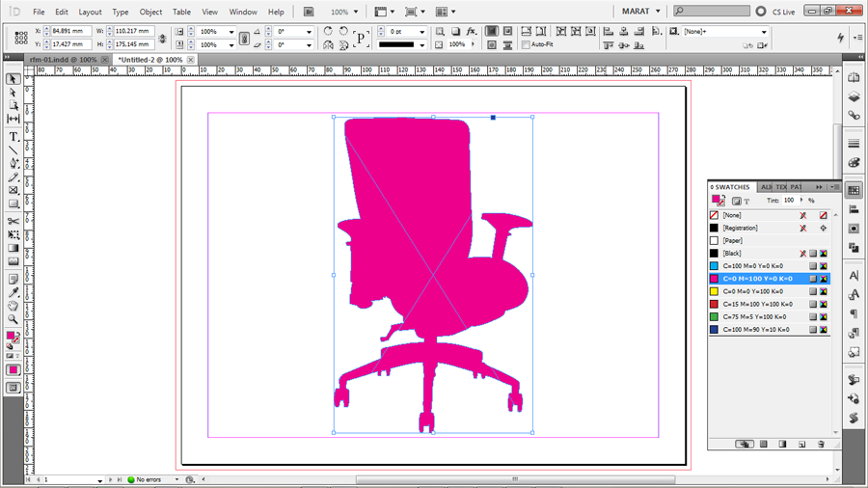Toggle constrain proportions for scaling link icon
Viewport: 868px width, 488px height.
click(244, 39)
